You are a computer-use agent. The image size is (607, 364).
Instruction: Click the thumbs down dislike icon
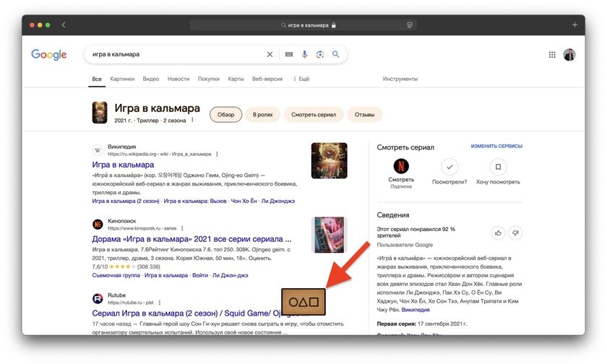click(515, 233)
